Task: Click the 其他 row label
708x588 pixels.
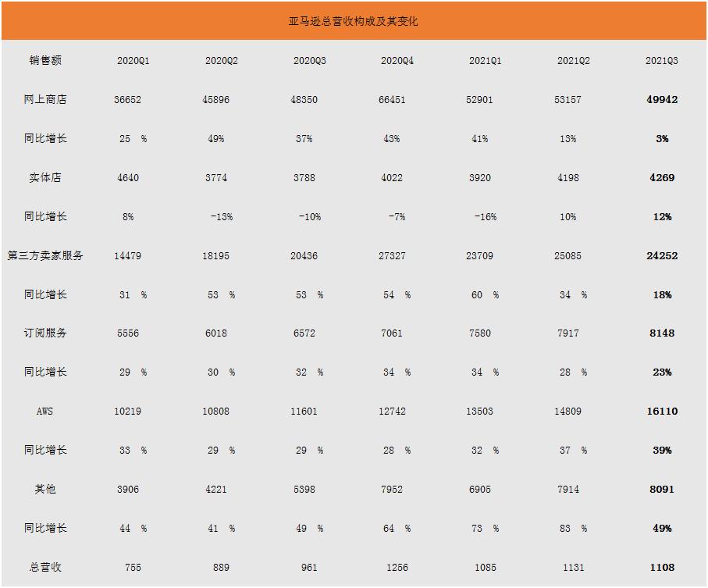Action: [x=45, y=489]
